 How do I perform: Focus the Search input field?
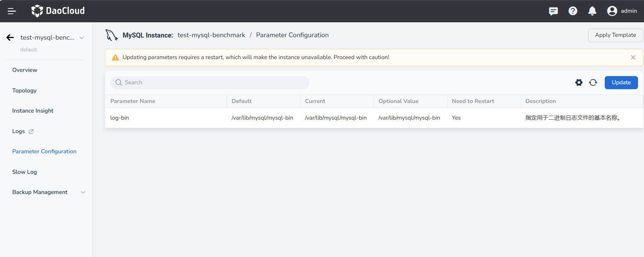[210, 82]
